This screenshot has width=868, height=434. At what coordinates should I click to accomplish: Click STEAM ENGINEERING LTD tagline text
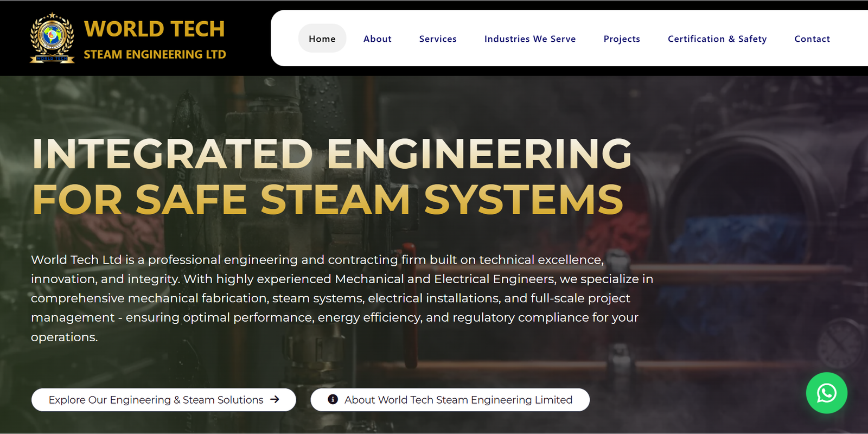155,54
